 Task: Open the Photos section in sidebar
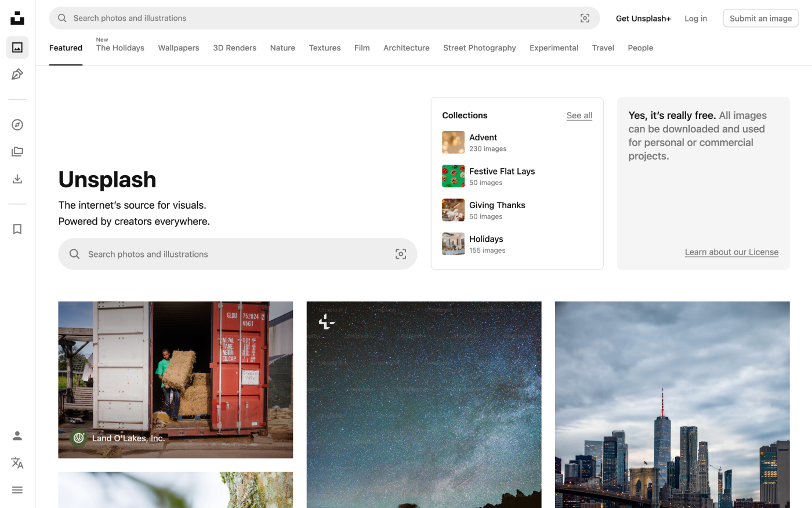17,48
